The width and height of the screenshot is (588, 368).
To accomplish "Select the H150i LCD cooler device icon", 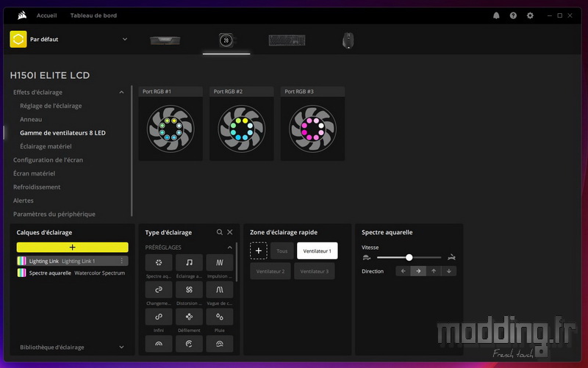I will pos(226,40).
